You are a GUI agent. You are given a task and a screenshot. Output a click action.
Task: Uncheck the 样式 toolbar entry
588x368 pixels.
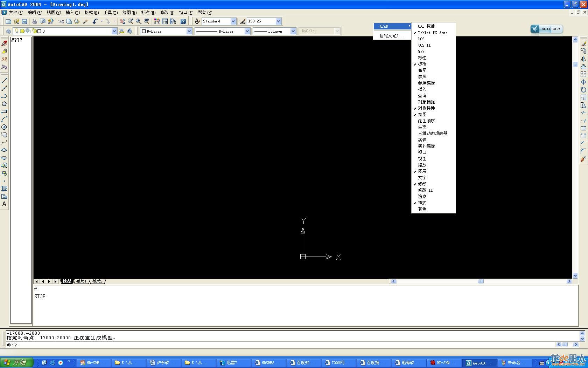pyautogui.click(x=433, y=203)
